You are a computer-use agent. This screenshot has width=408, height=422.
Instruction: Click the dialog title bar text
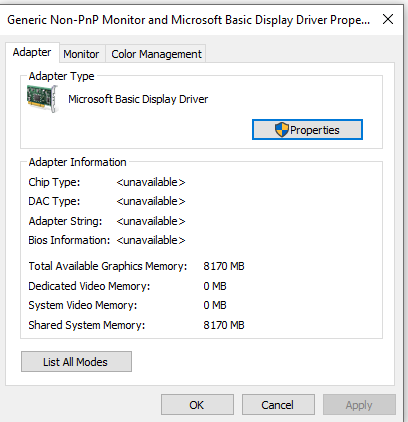point(189,20)
